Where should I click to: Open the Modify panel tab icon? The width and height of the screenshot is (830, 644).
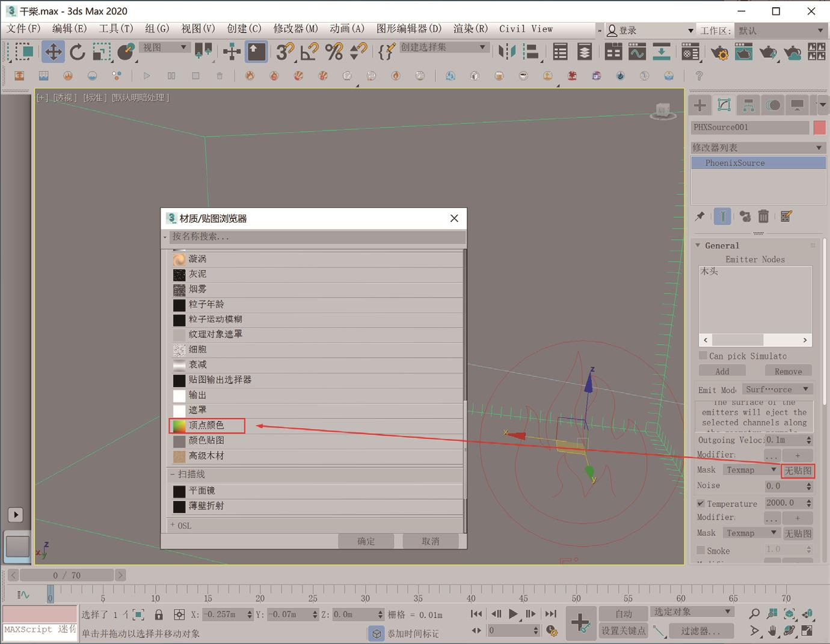tap(724, 106)
